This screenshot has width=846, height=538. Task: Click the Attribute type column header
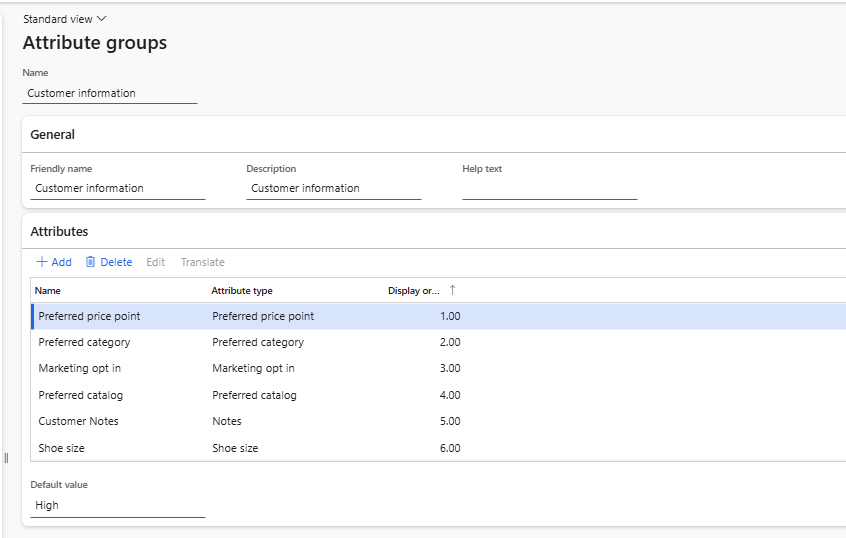point(242,291)
